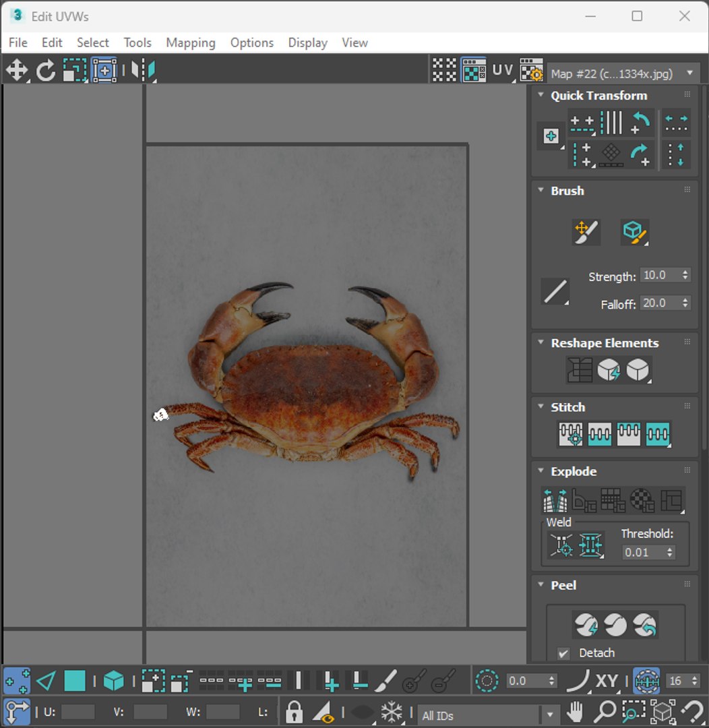Enable Vertex sub-object mode

[17, 681]
